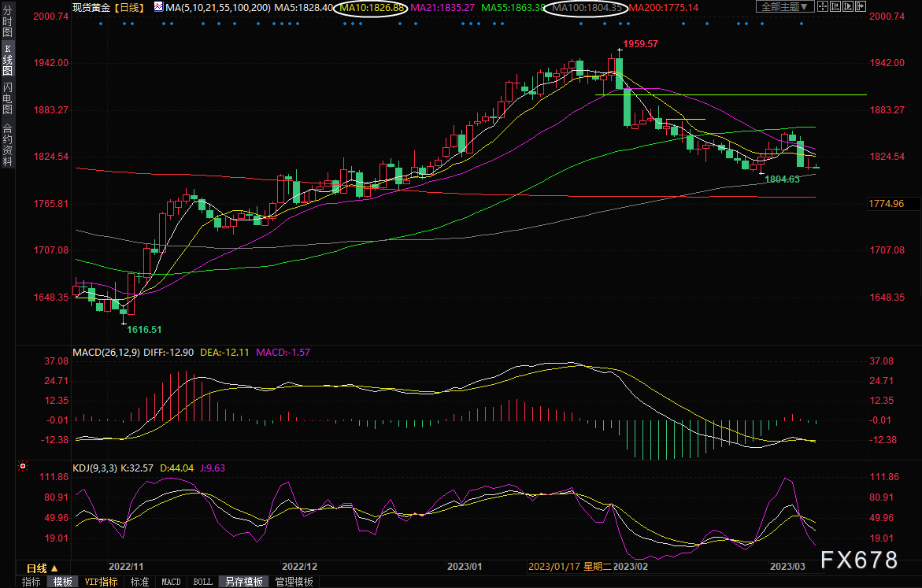Click the crosshair cursor icon in top toolbar
Screen dimensions: 922x588
[823, 6]
